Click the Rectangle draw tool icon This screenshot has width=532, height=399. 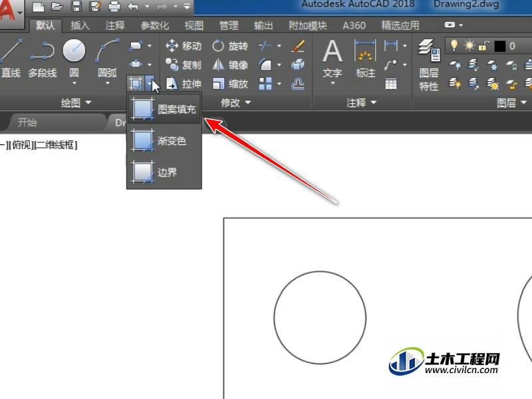[x=136, y=45]
